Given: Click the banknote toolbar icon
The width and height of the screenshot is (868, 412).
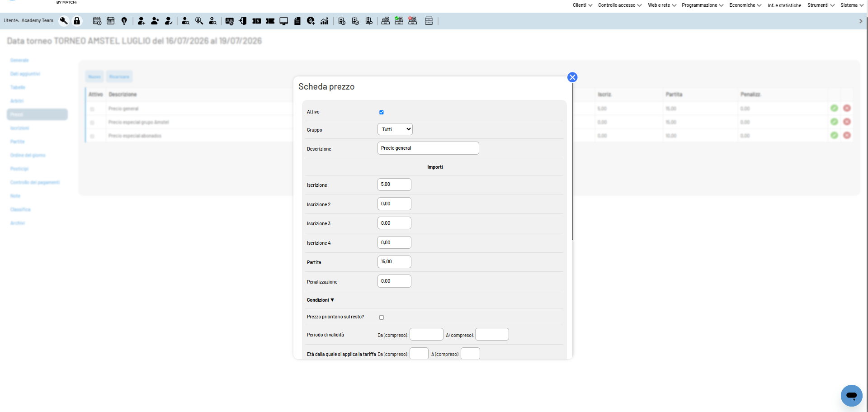Looking at the screenshot, I should [256, 21].
